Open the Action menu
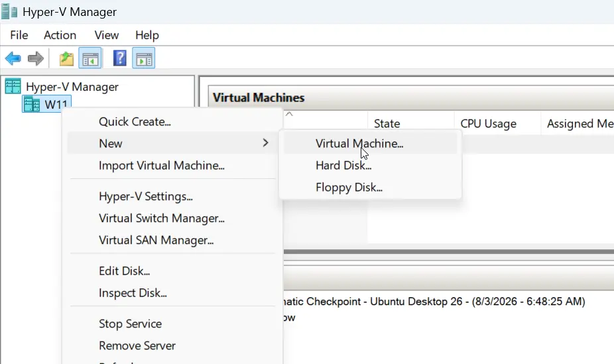Screen dimensions: 614x364 click(60, 35)
